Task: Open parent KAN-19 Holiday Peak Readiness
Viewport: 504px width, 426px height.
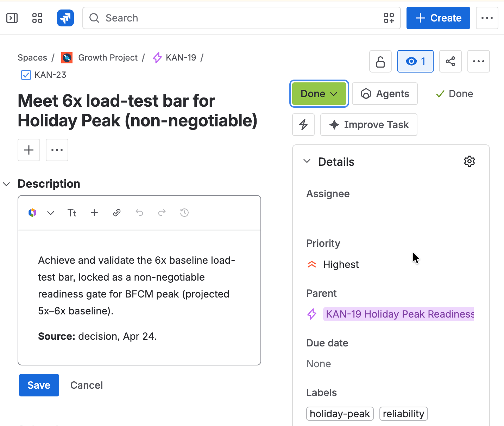Action: point(398,314)
